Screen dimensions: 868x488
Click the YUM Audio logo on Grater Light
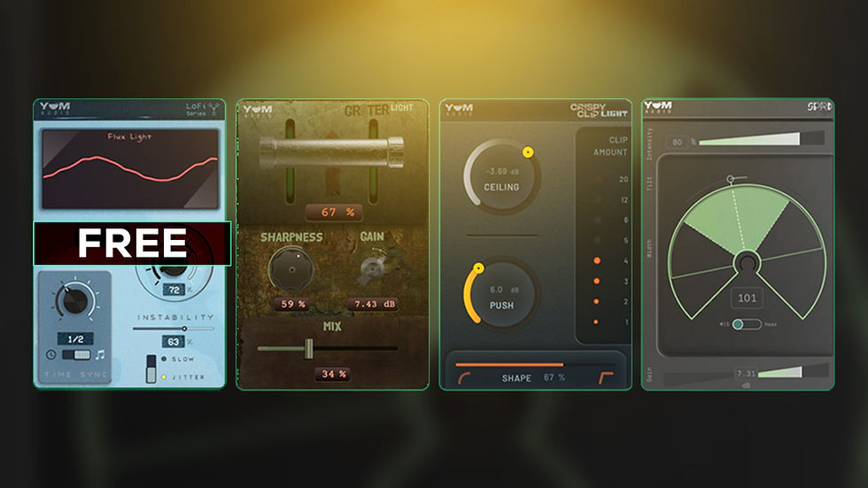[x=258, y=110]
